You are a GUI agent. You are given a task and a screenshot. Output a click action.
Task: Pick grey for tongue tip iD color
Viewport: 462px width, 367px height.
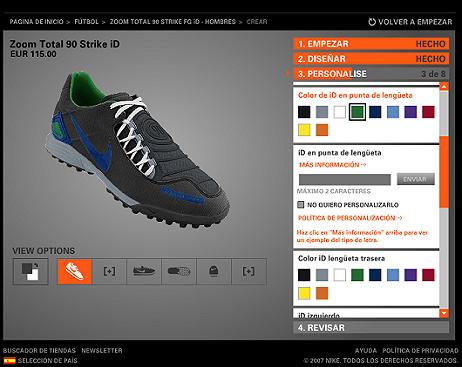tap(322, 112)
